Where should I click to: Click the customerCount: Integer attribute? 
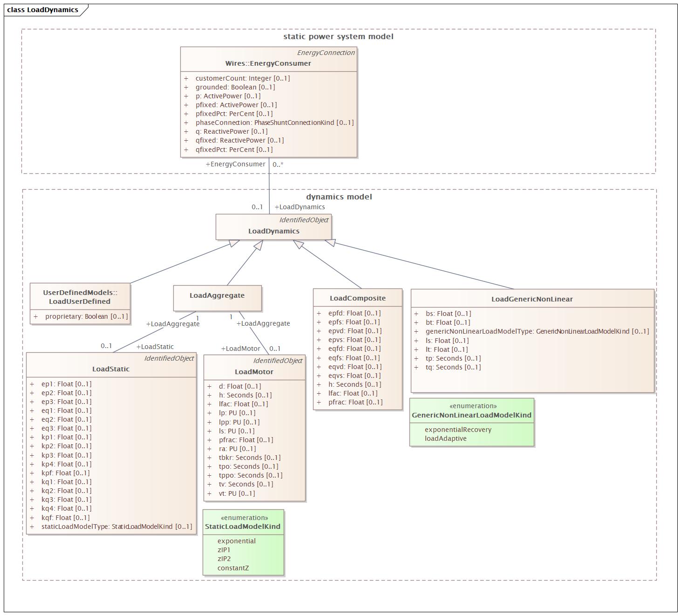click(x=243, y=78)
